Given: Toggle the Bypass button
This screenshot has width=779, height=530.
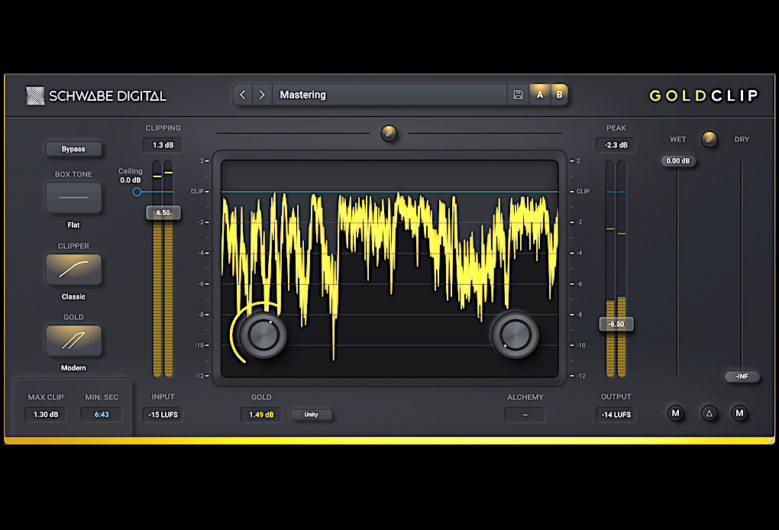Looking at the screenshot, I should pyautogui.click(x=73, y=149).
